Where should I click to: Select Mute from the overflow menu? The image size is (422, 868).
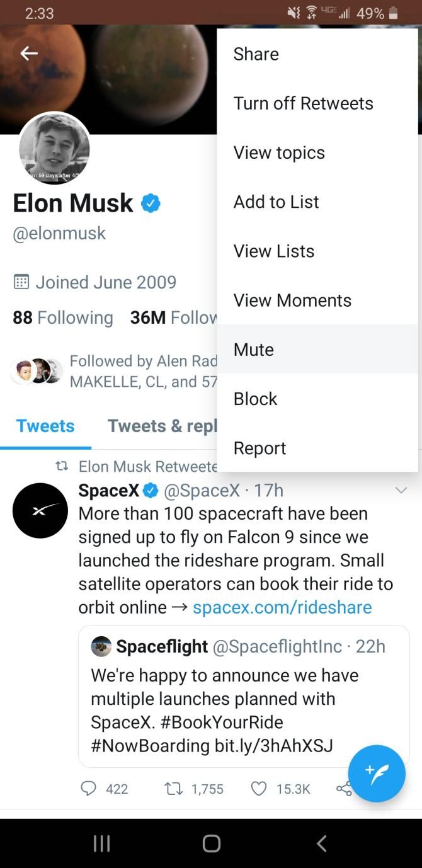point(254,350)
